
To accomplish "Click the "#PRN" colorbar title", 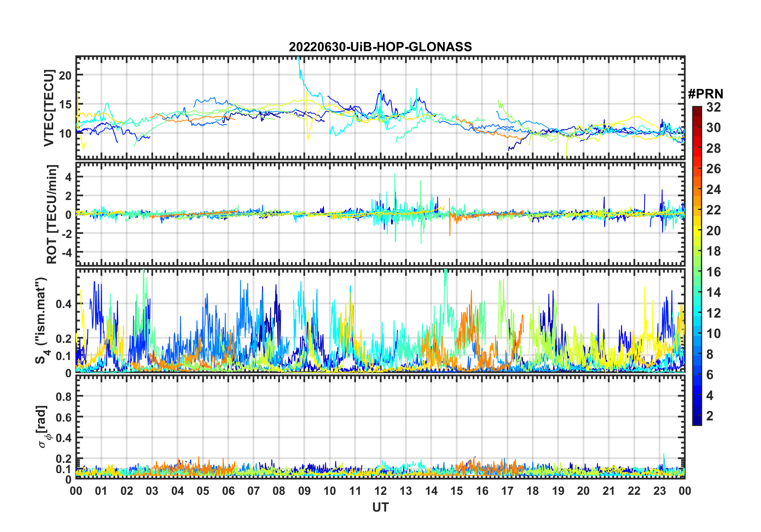I will 705,94.
